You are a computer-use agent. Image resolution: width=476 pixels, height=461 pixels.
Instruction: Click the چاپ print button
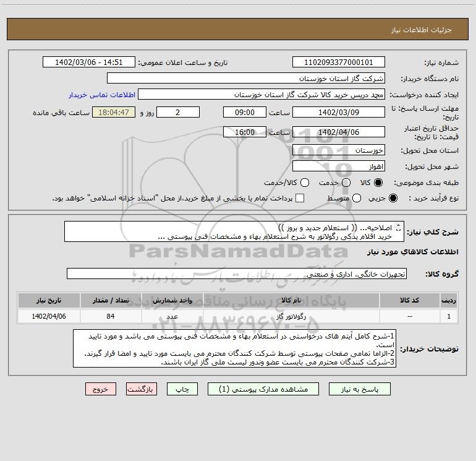pyautogui.click(x=182, y=389)
